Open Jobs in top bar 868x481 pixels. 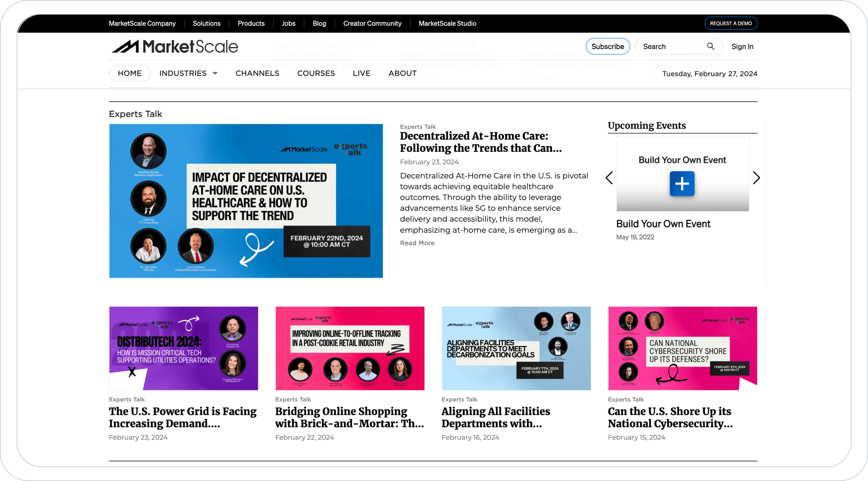[288, 23]
